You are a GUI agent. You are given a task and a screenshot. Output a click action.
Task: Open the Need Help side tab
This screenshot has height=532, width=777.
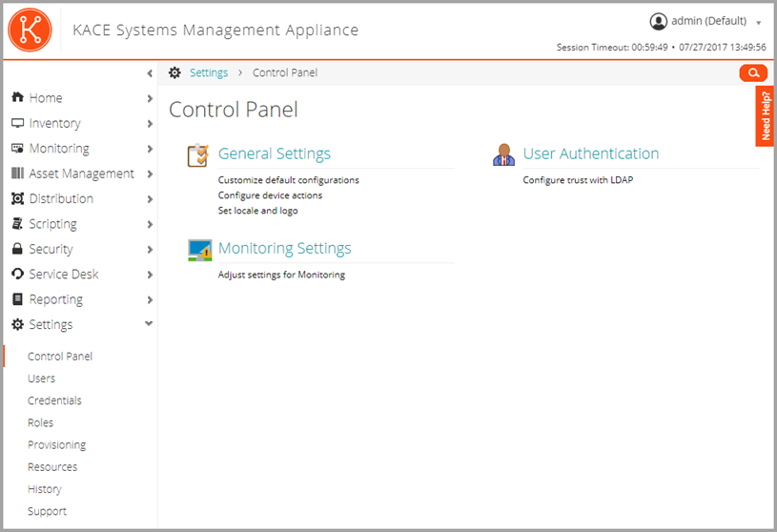[766, 116]
